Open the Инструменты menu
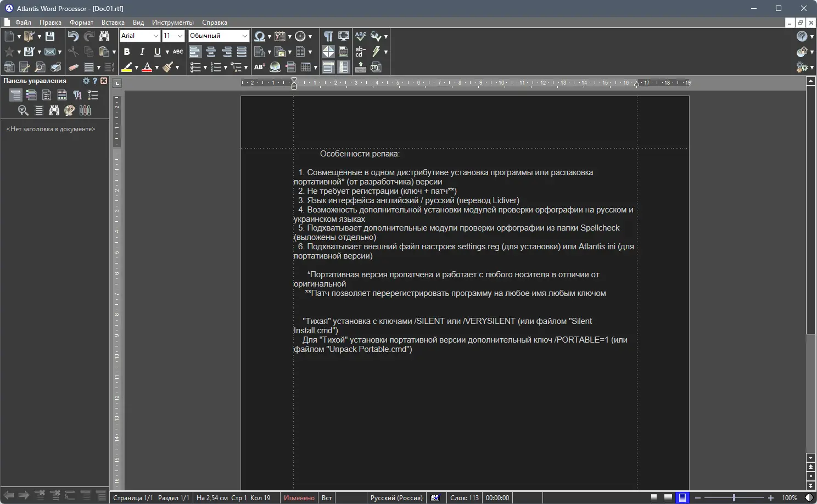Image resolution: width=817 pixels, height=504 pixels. tap(173, 23)
